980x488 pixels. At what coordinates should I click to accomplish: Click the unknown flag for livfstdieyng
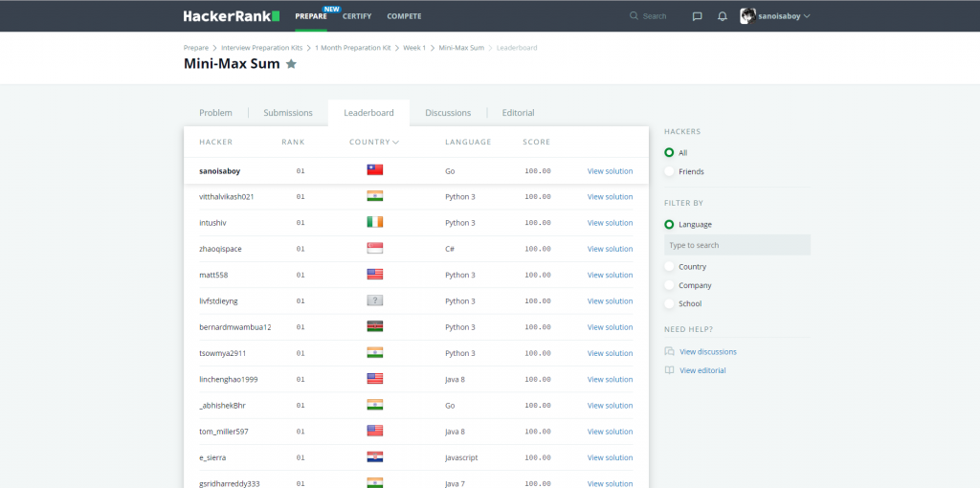point(375,300)
